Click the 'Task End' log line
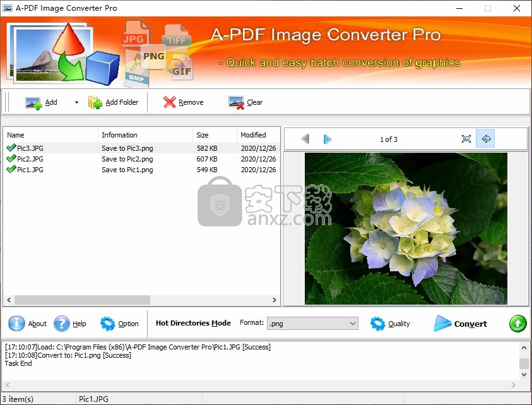532x405 pixels. coord(18,363)
